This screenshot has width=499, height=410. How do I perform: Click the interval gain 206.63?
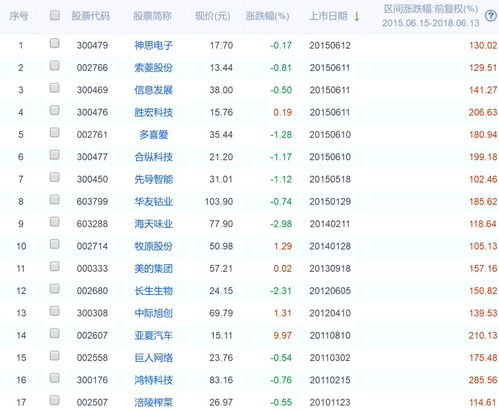(x=483, y=112)
